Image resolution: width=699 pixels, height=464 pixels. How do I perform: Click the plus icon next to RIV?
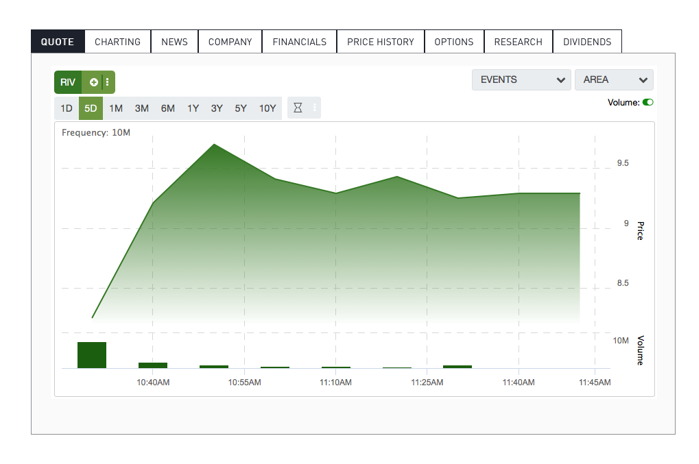[94, 82]
